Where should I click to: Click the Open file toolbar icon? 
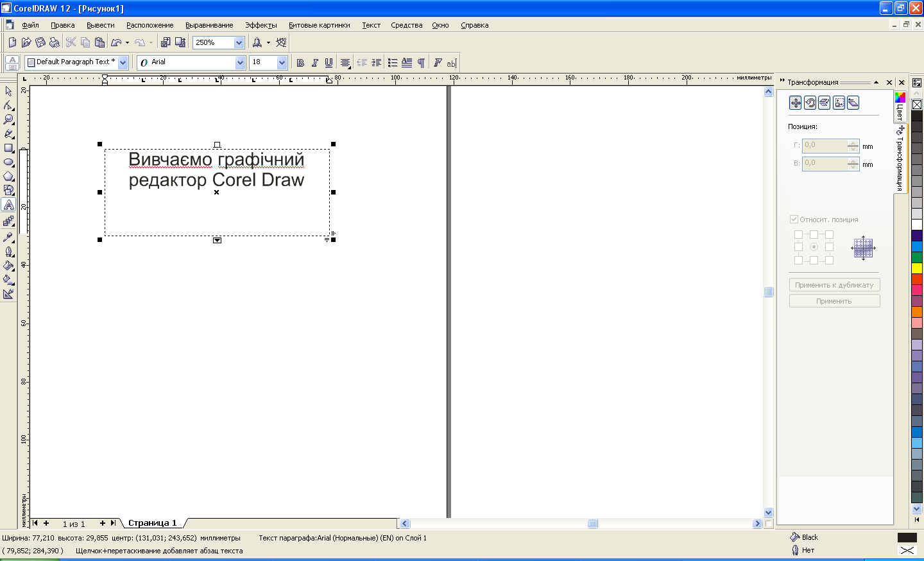(26, 42)
